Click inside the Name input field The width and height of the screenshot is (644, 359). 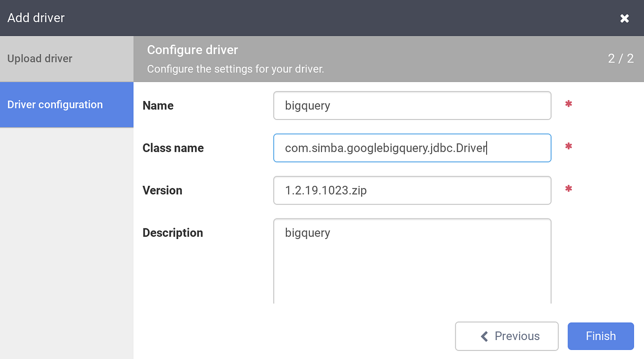coord(412,105)
